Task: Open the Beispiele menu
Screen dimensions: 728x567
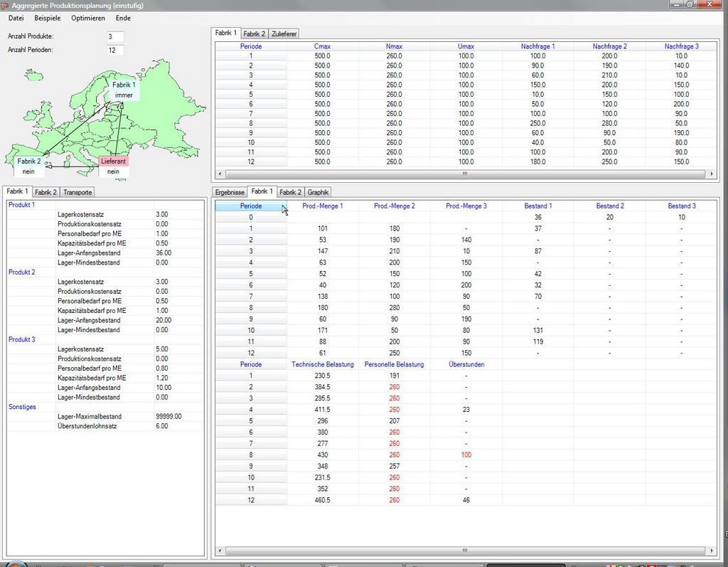Action: (x=48, y=18)
